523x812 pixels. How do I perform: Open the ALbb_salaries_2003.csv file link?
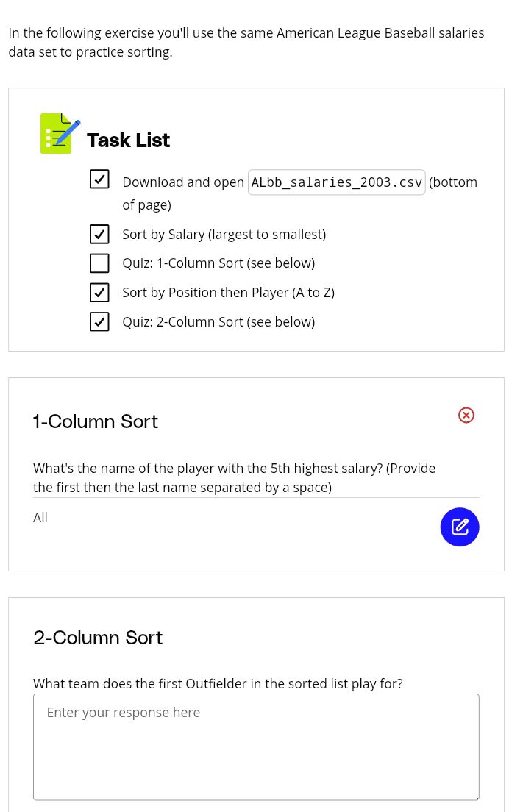(337, 182)
